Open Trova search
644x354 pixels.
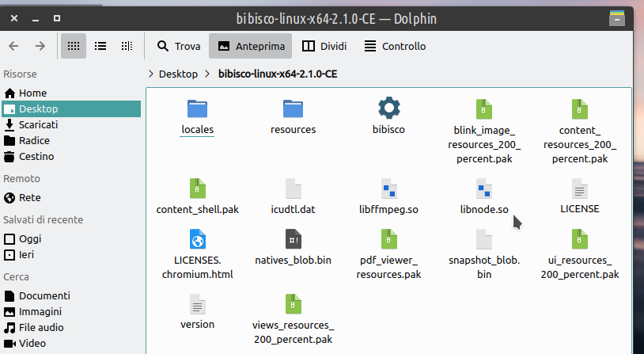[179, 46]
